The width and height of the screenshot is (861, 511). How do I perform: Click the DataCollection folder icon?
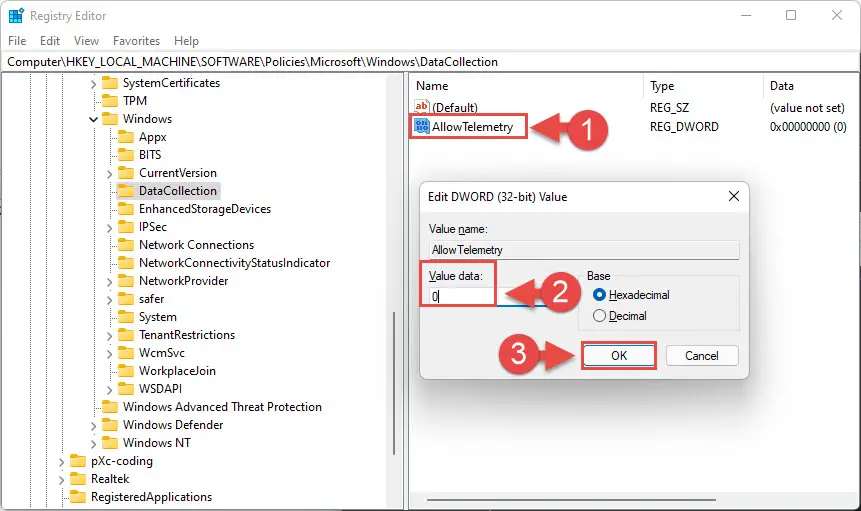[126, 191]
